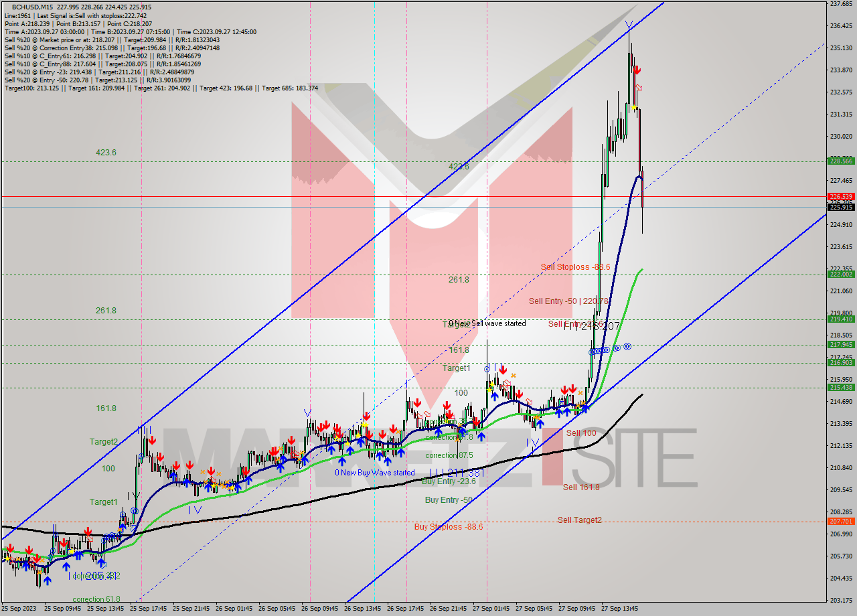Screen dimensions: 857x616
Task: Click 232.575 on the price axis
Action: tap(841, 92)
